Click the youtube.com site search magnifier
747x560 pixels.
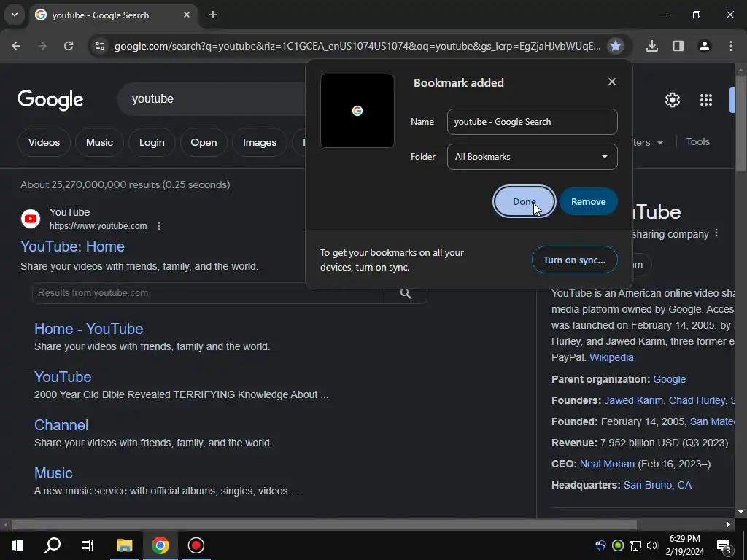pos(406,293)
